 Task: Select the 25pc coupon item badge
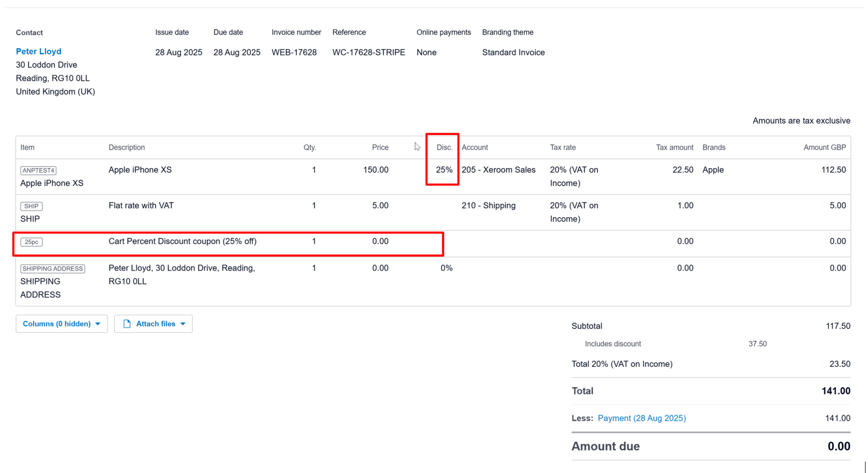point(31,242)
